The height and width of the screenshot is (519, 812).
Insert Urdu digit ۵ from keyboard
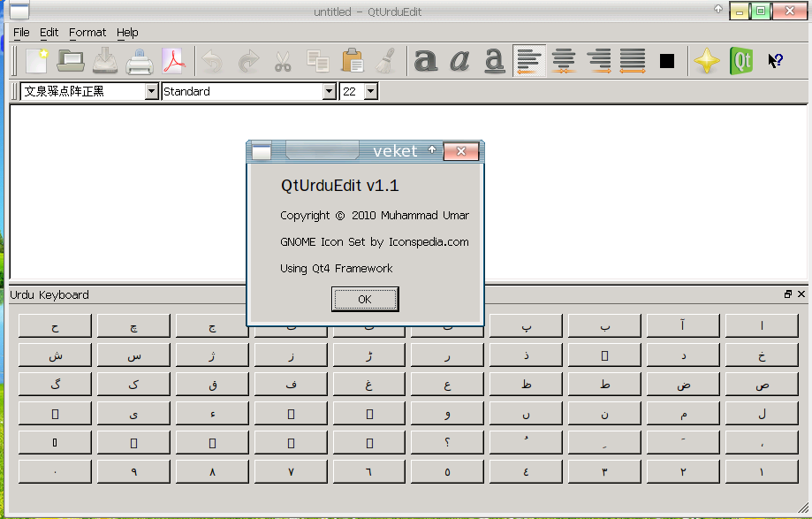pyautogui.click(x=447, y=471)
